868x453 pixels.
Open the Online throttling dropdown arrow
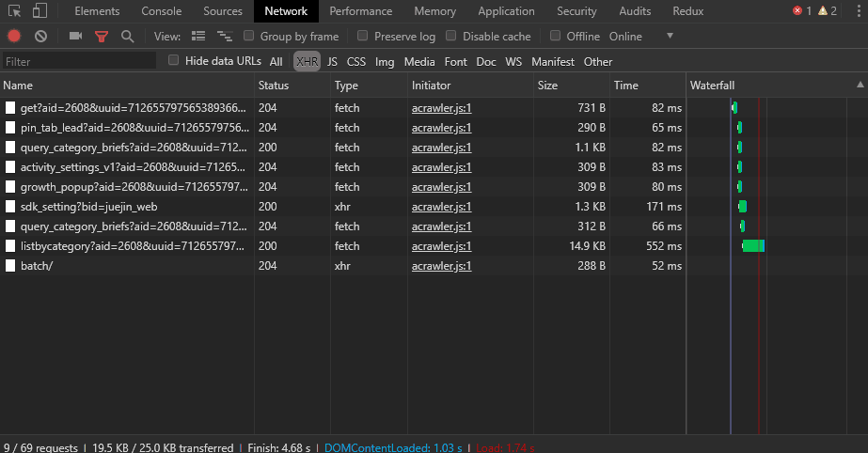670,36
